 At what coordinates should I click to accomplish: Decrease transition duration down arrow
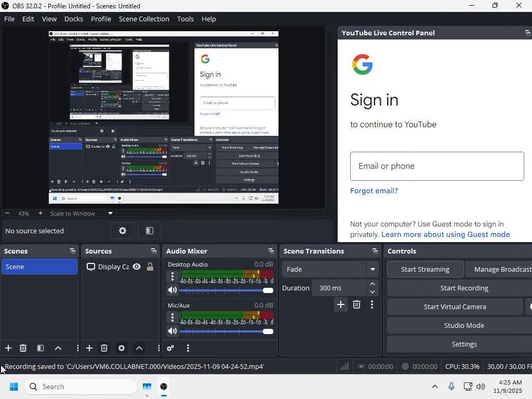click(373, 292)
